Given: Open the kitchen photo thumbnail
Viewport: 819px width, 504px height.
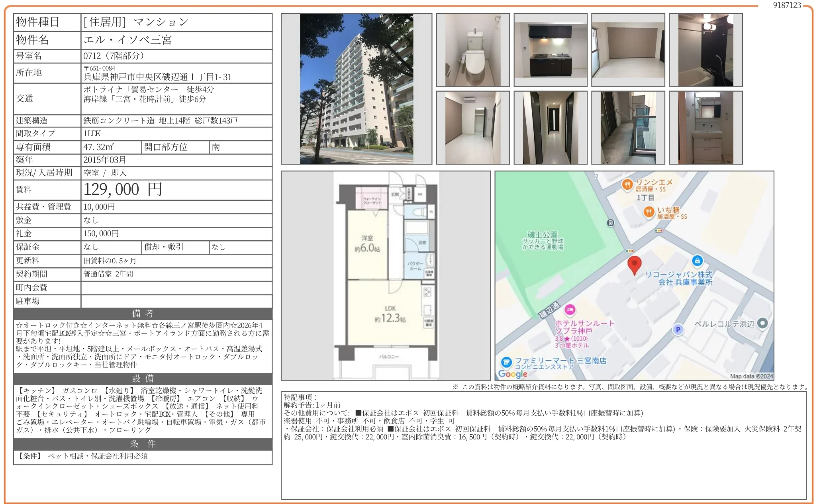Looking at the screenshot, I should pos(550,50).
